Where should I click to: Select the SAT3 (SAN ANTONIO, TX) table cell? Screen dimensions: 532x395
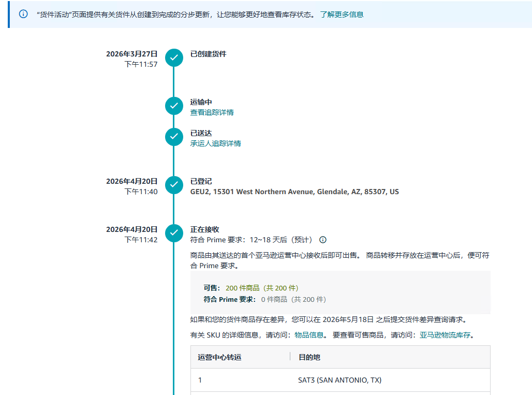[x=339, y=380]
